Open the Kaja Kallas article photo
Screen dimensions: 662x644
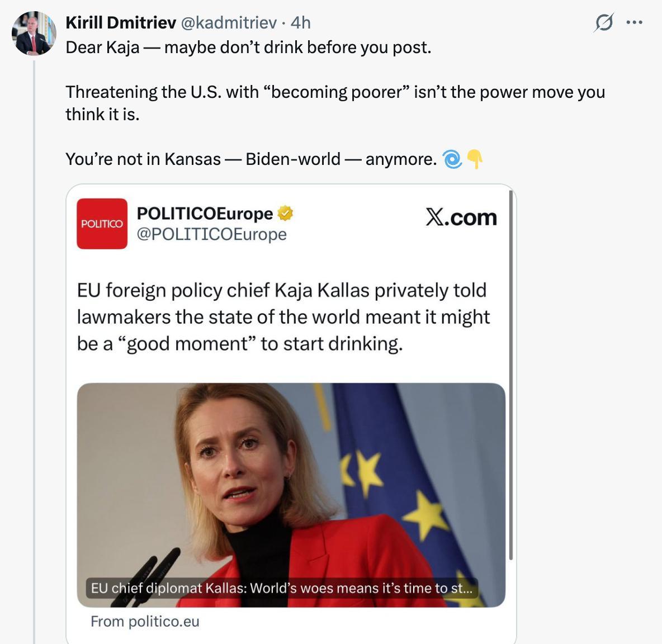(x=291, y=481)
